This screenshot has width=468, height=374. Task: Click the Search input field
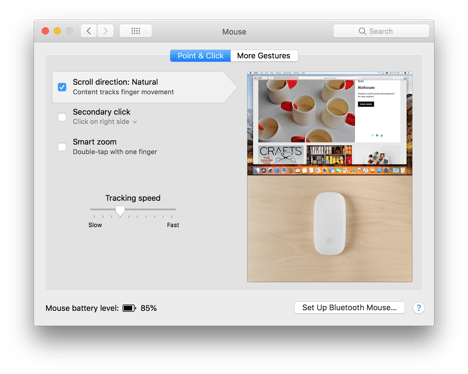381,31
